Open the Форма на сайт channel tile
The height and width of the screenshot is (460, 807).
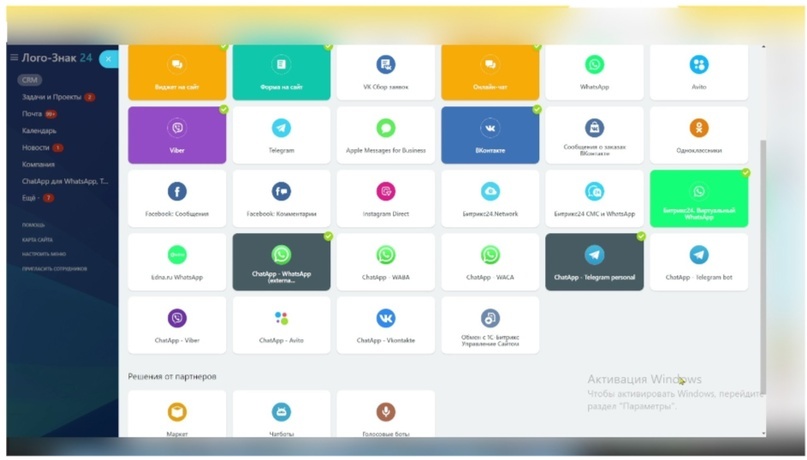(x=282, y=72)
